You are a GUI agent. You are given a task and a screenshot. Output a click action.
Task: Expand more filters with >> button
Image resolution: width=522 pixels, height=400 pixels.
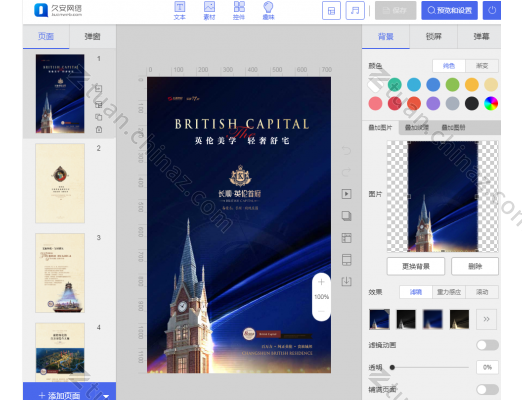tap(486, 319)
